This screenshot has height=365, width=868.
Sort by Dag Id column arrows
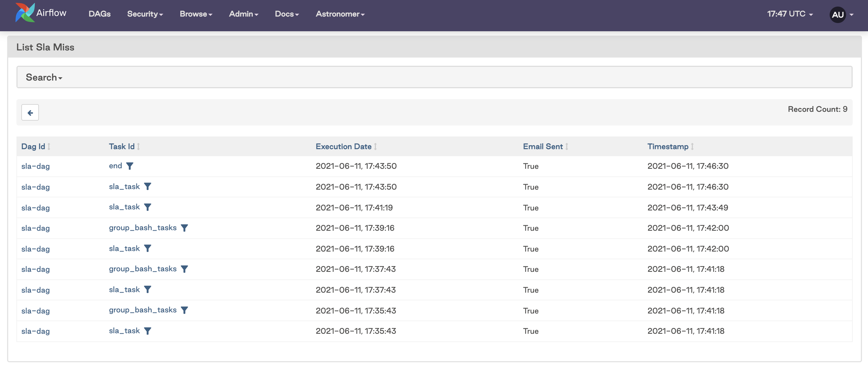49,147
